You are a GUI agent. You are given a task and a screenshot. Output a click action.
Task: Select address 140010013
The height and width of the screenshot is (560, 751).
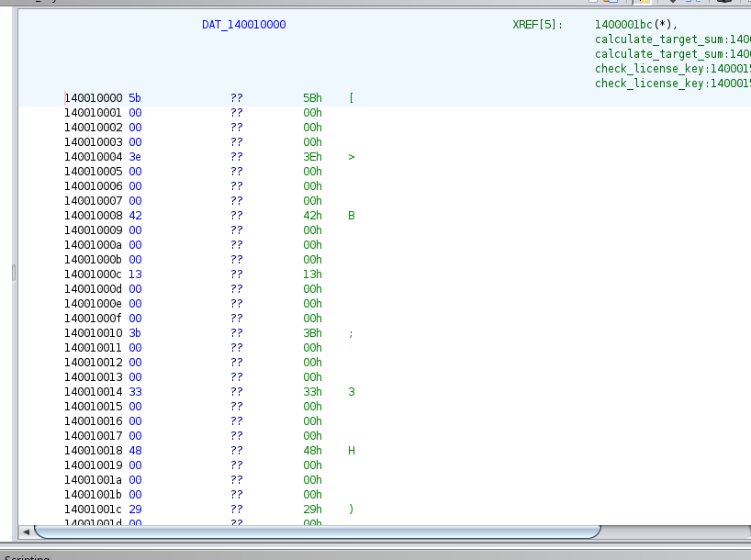(x=94, y=377)
